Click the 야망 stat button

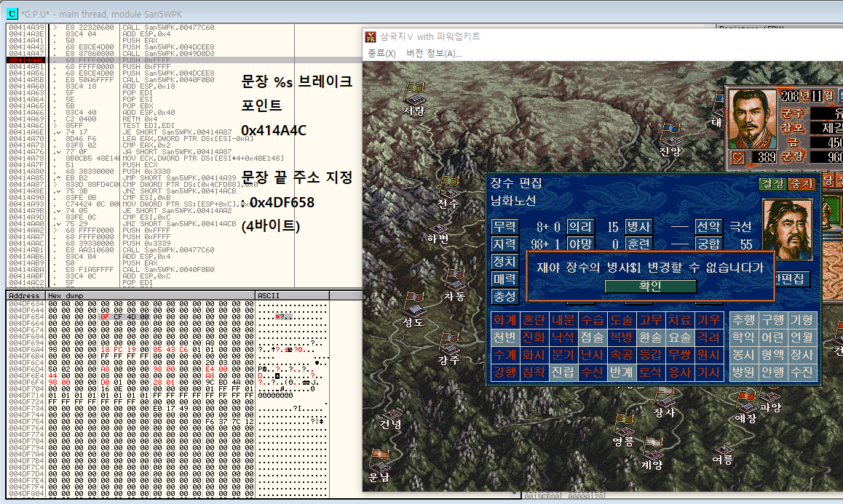point(580,244)
